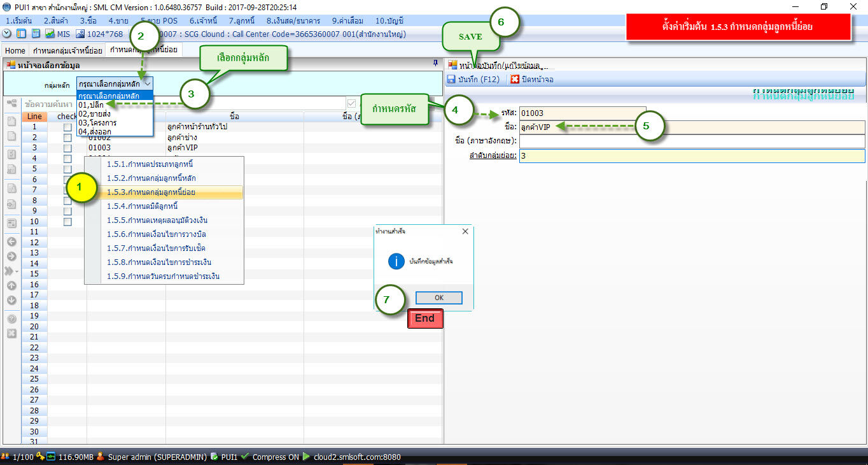Click the import arrow icon beside row Line 8

pos(11,204)
